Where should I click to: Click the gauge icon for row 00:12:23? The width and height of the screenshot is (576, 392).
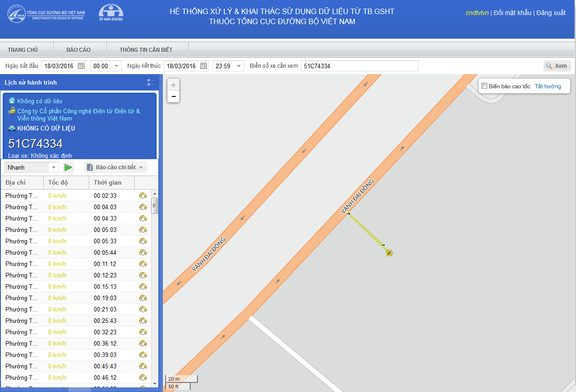(x=143, y=275)
